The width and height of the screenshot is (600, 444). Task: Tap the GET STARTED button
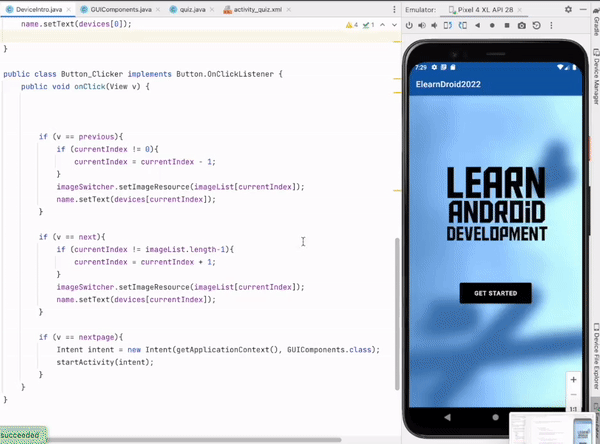496,293
